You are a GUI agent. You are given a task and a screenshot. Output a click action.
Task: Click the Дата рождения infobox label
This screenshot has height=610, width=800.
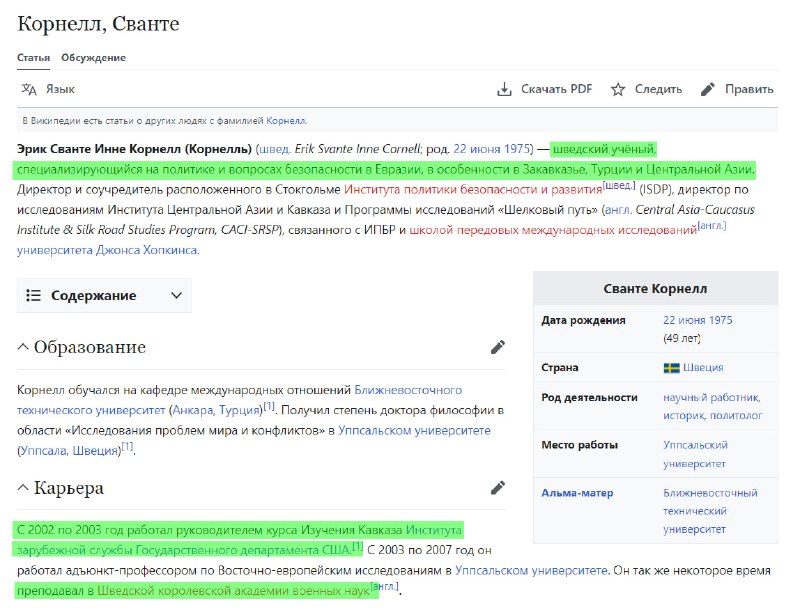[583, 320]
